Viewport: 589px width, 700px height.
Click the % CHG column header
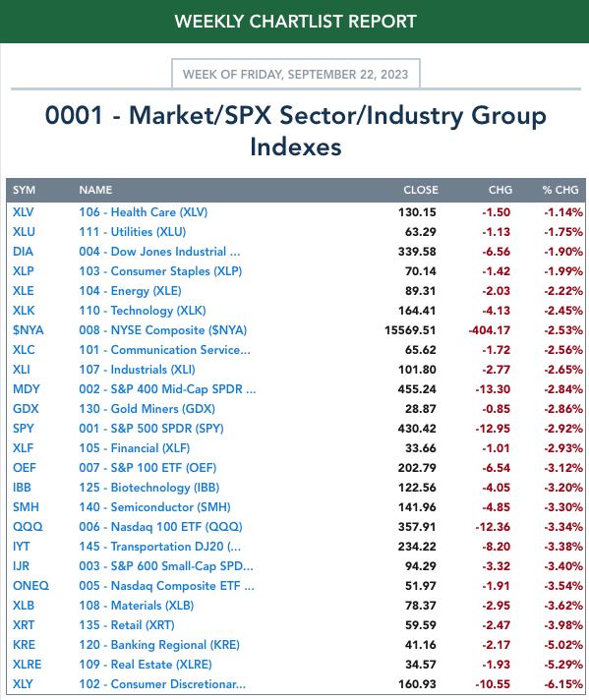[560, 190]
